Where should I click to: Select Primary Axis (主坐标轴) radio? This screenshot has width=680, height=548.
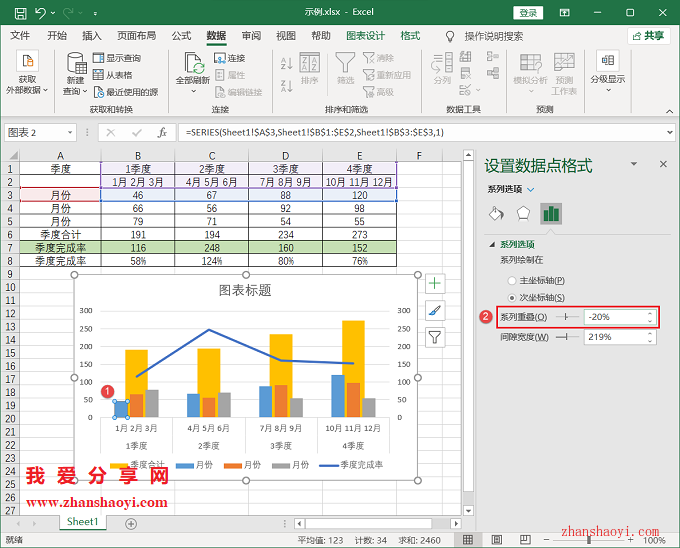pos(512,281)
